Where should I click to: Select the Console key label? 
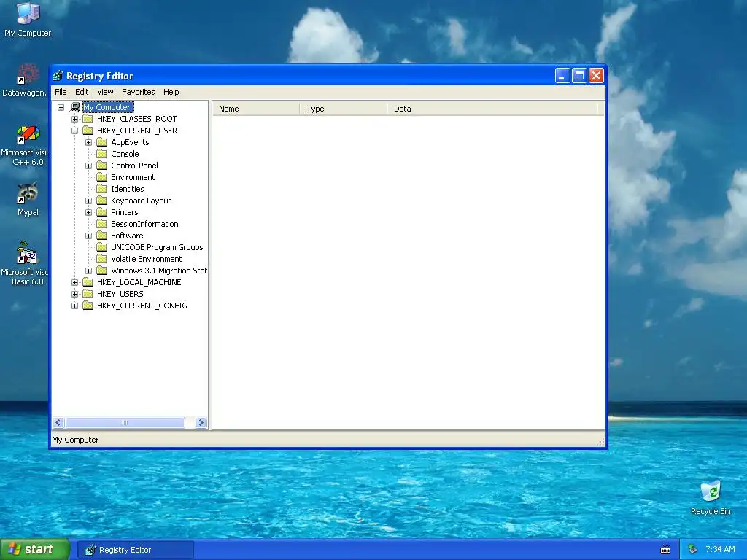(x=125, y=154)
